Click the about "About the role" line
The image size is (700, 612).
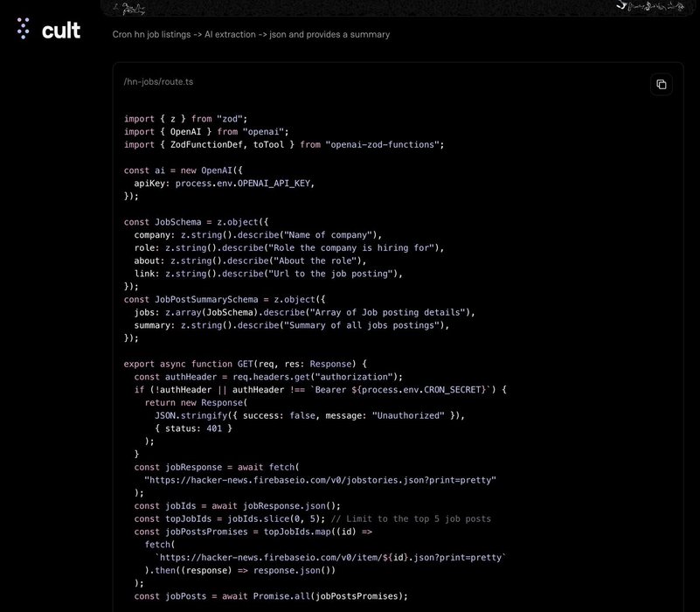pos(250,261)
